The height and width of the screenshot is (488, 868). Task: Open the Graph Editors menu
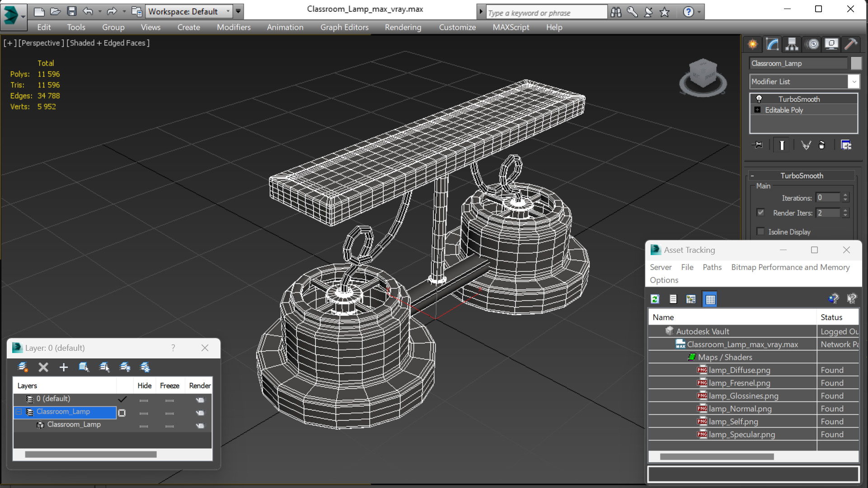point(344,27)
